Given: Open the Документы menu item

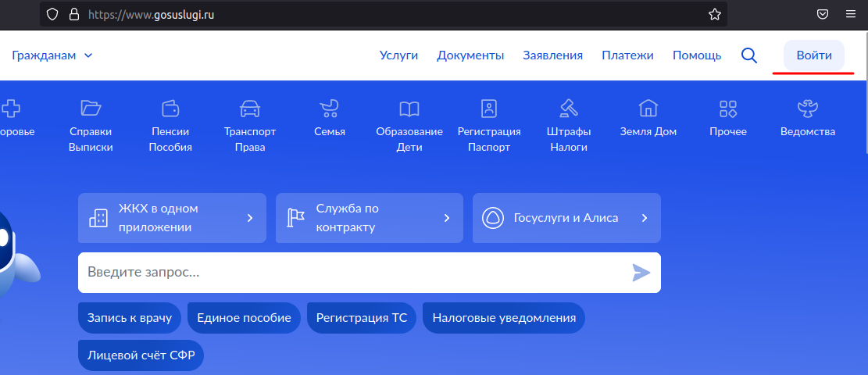Looking at the screenshot, I should 470,55.
